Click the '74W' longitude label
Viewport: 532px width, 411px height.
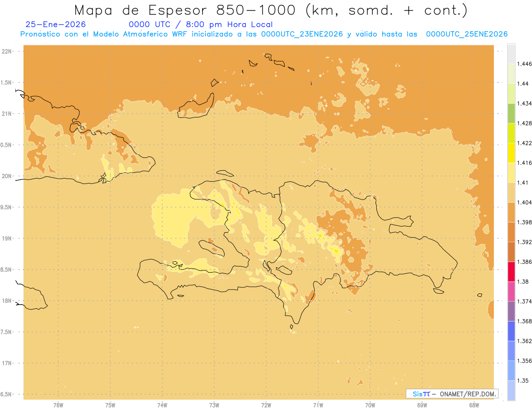point(162,405)
